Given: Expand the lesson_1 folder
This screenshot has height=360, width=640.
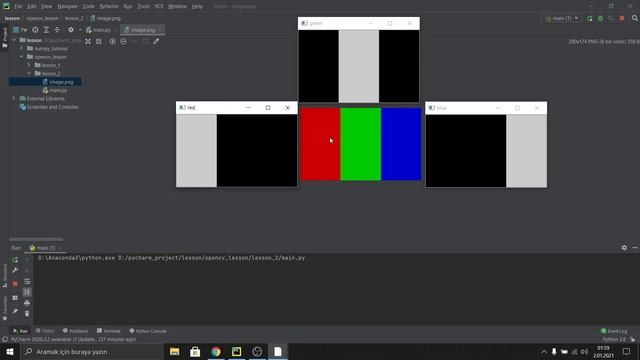Looking at the screenshot, I should 29,65.
